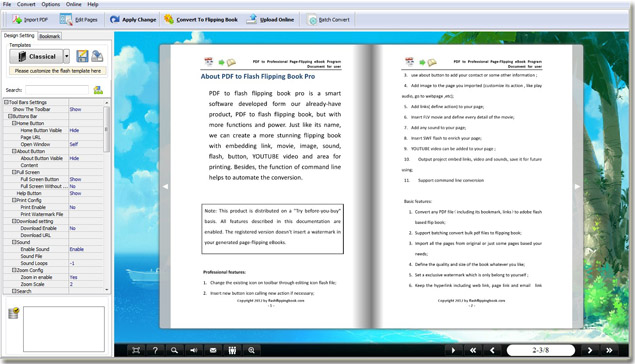Image resolution: width=635 pixels, height=364 pixels.
Task: Click the social share people icon
Action: pyautogui.click(x=232, y=350)
